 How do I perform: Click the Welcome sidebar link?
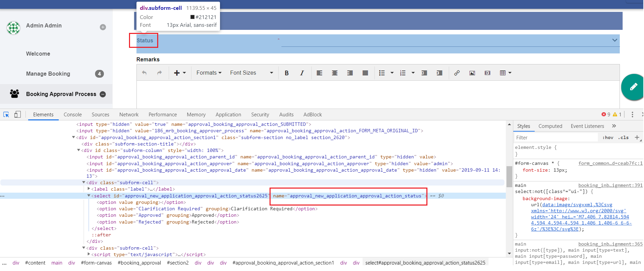[38, 54]
